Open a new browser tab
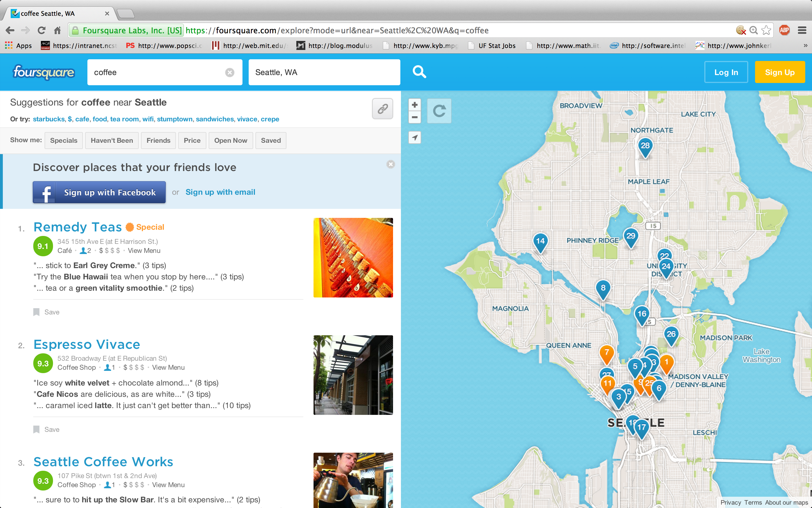This screenshot has height=508, width=812. pos(126,14)
